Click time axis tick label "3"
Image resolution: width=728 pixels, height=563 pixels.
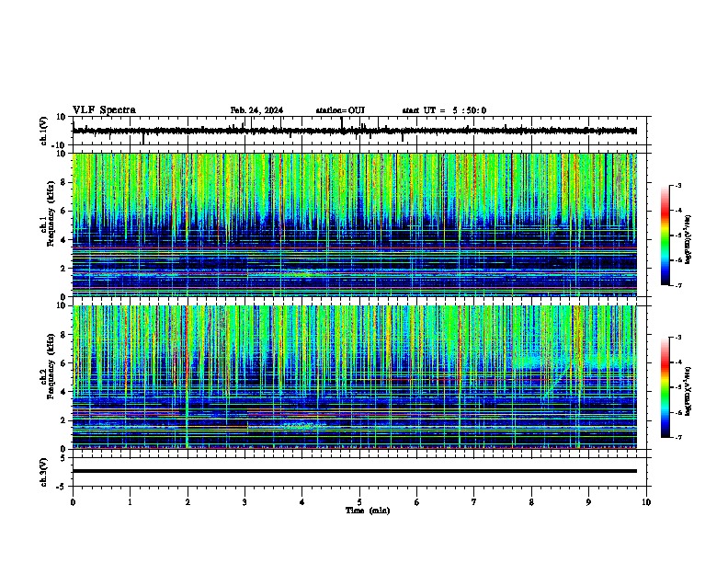[x=245, y=502]
